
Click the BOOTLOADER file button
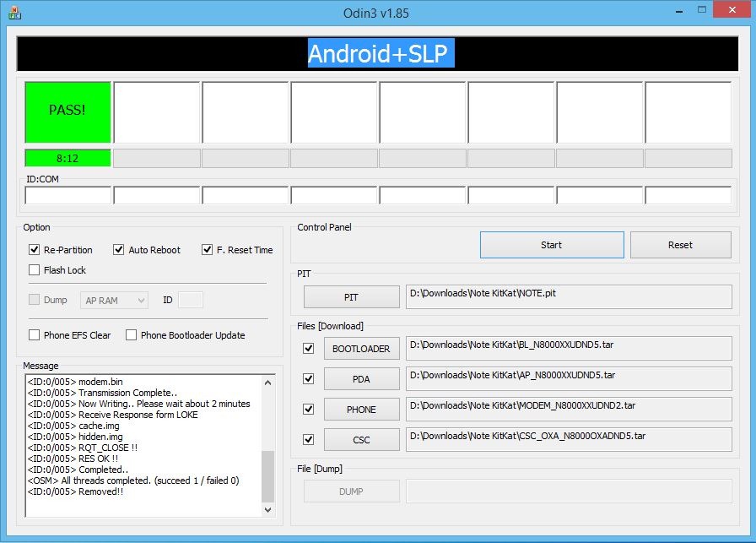[362, 349]
